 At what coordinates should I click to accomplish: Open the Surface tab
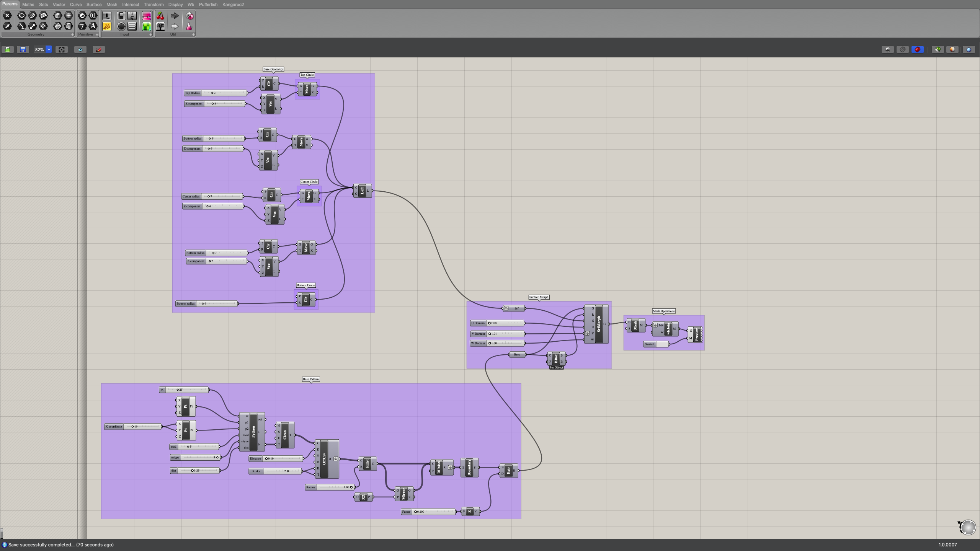pyautogui.click(x=94, y=5)
